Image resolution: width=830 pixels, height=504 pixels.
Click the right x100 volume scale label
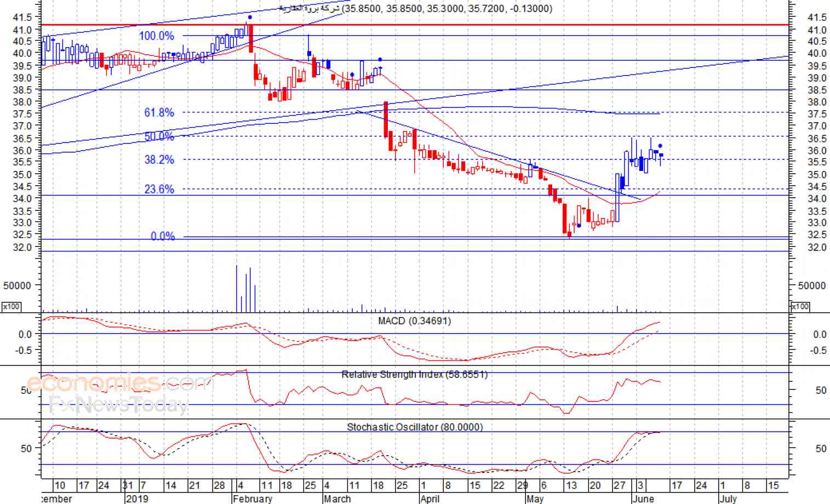click(800, 307)
